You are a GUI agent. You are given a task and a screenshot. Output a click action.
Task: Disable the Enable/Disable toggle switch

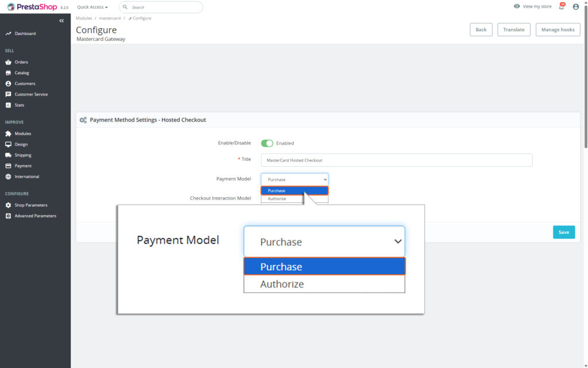(267, 143)
